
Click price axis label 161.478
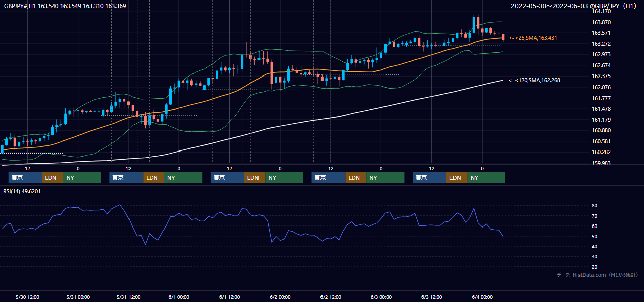(602, 109)
